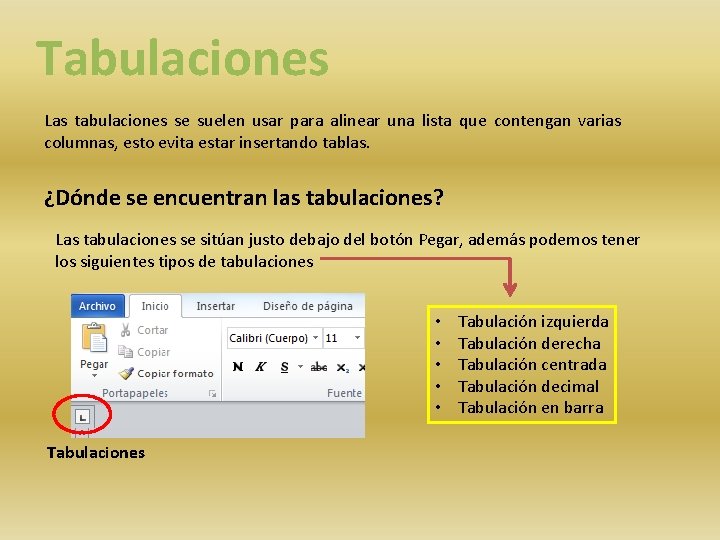This screenshot has height=540, width=720.
Task: Click the Tabulaciones slide title
Action: click(x=182, y=58)
